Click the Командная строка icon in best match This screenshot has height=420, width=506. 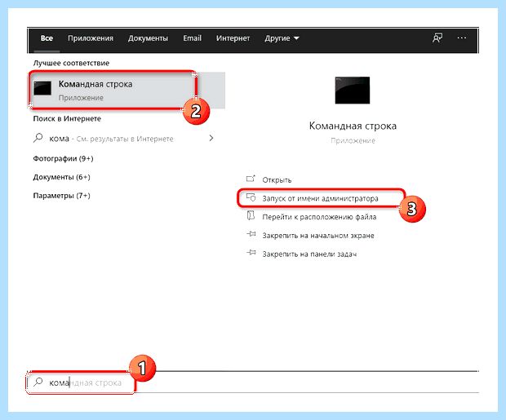42,88
